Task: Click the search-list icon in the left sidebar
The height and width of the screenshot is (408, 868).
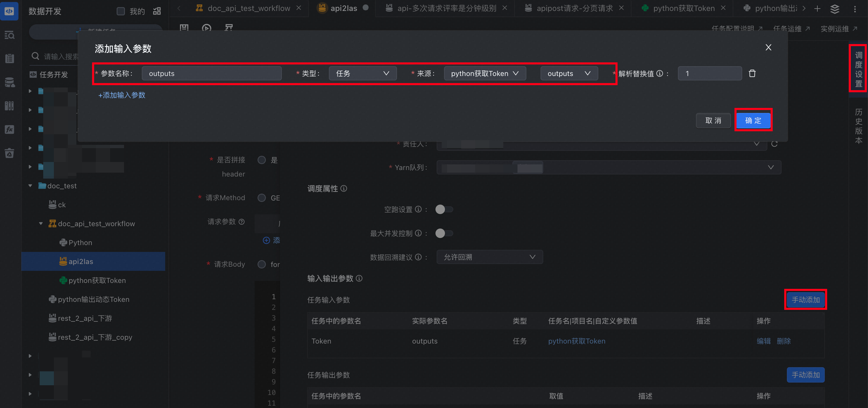Action: click(x=9, y=35)
